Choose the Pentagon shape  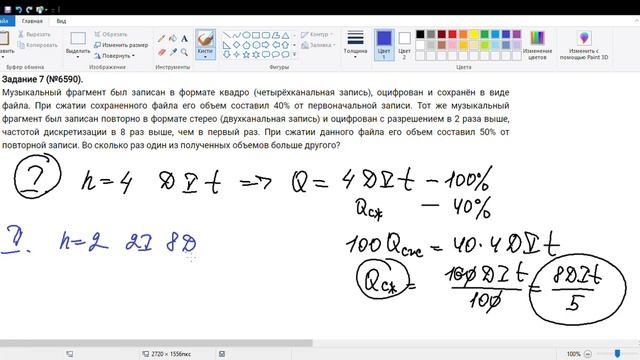tap(246, 45)
